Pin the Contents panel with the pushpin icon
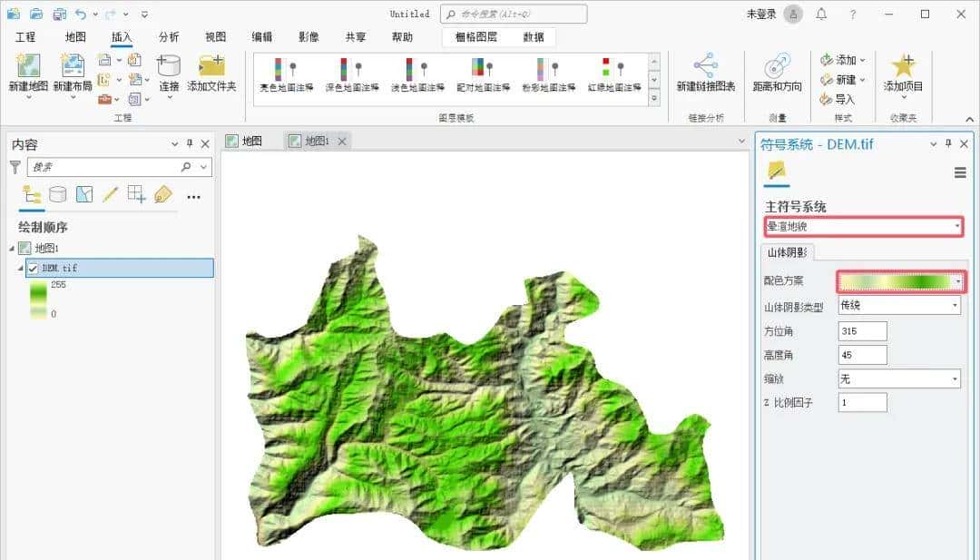 pyautogui.click(x=191, y=142)
